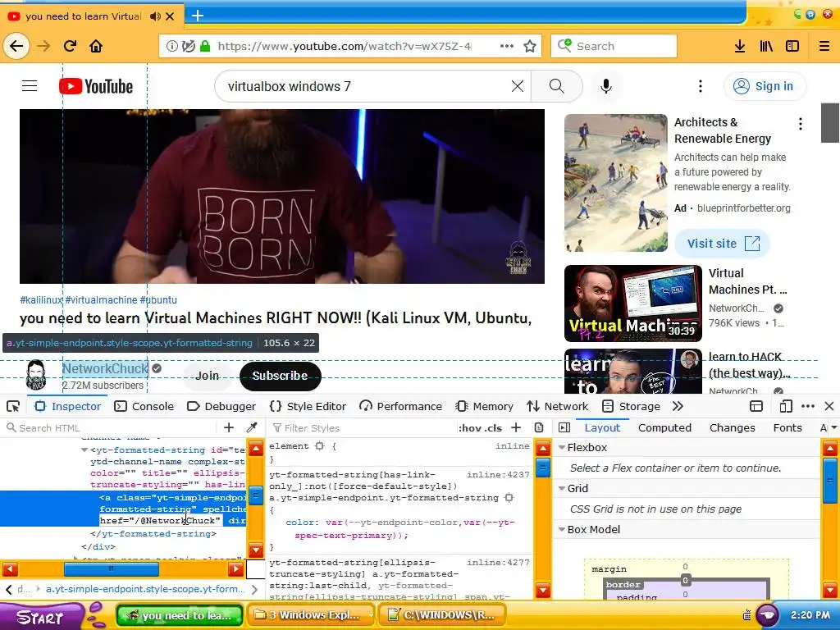Toggle the three-pane inspector icon

point(564,427)
